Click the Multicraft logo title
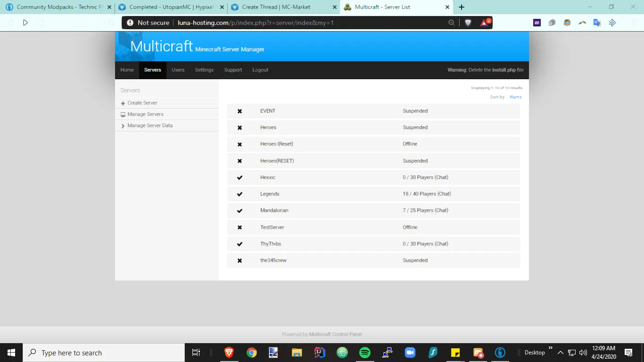Viewport: 644px width, 362px height. [161, 46]
